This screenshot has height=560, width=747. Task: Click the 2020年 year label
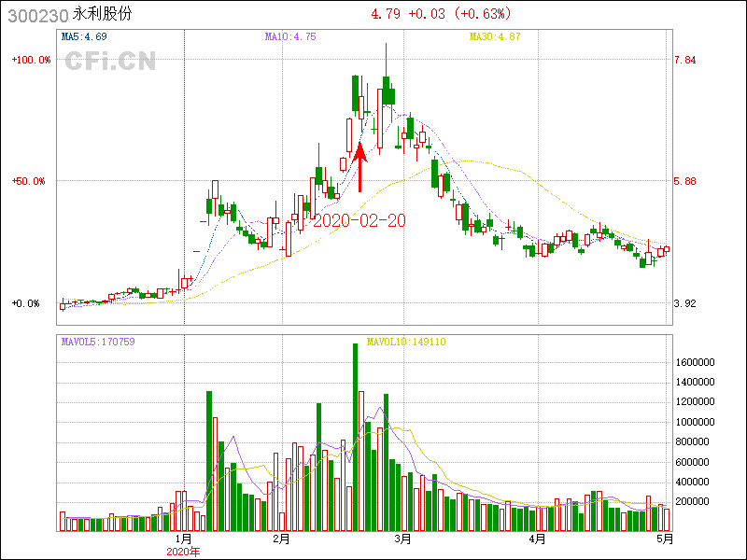[x=184, y=552]
